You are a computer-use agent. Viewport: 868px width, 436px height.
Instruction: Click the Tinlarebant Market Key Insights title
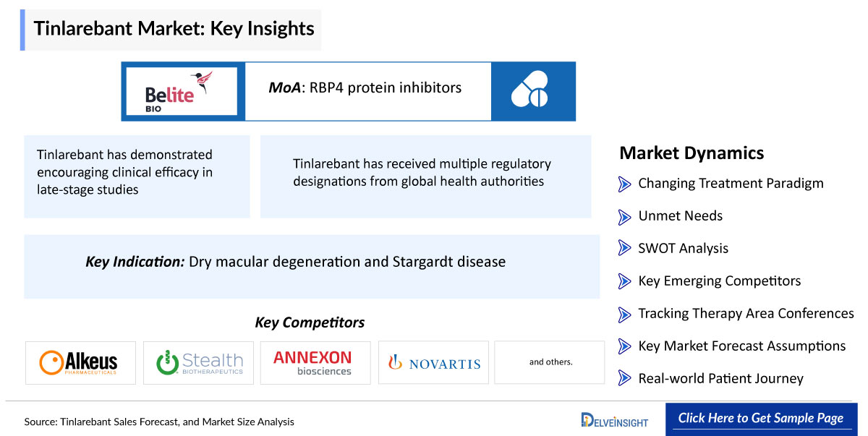(x=174, y=29)
